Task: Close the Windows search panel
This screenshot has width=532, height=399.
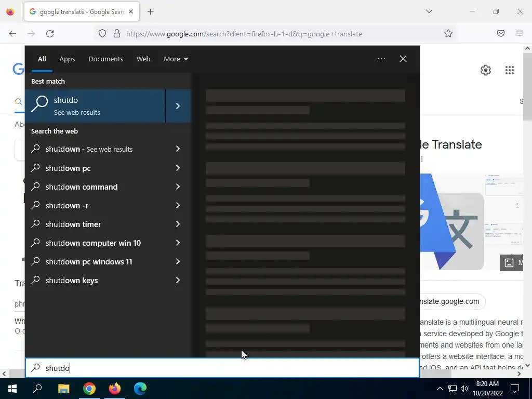Action: (x=403, y=59)
